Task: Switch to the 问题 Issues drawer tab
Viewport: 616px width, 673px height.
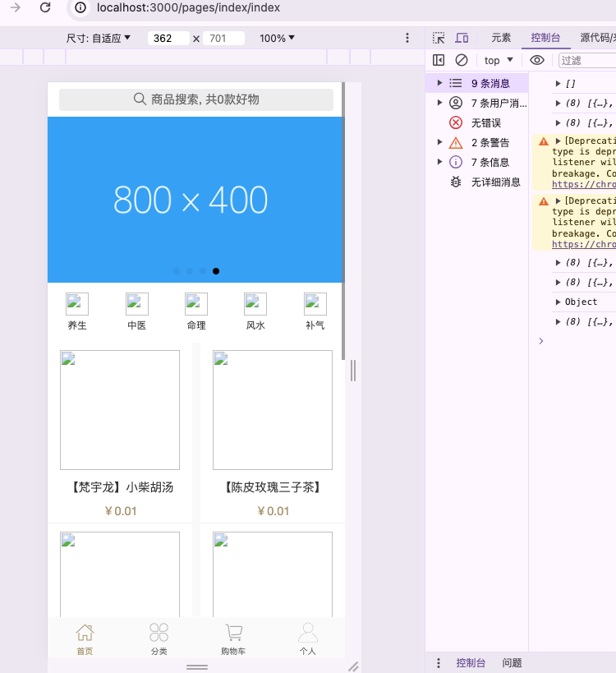Action: click(512, 663)
